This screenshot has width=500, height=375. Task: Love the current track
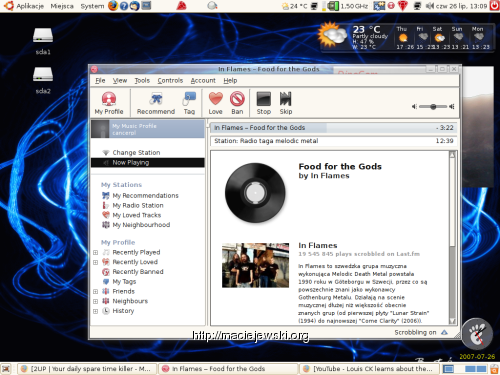(x=216, y=103)
